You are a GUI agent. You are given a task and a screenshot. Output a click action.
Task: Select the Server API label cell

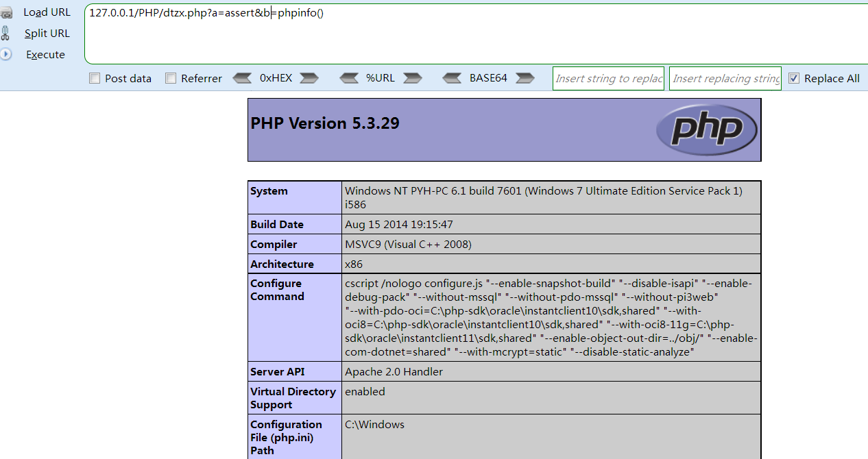coord(295,371)
